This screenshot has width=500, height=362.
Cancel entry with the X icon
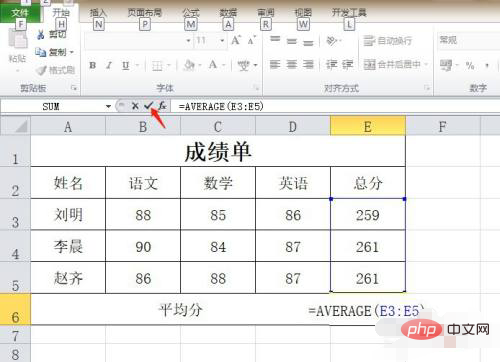(135, 106)
